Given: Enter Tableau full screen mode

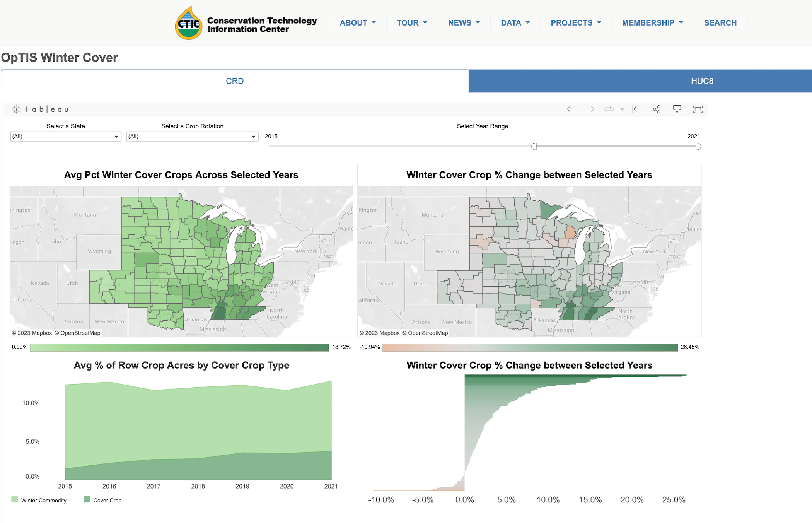Looking at the screenshot, I should click(698, 109).
